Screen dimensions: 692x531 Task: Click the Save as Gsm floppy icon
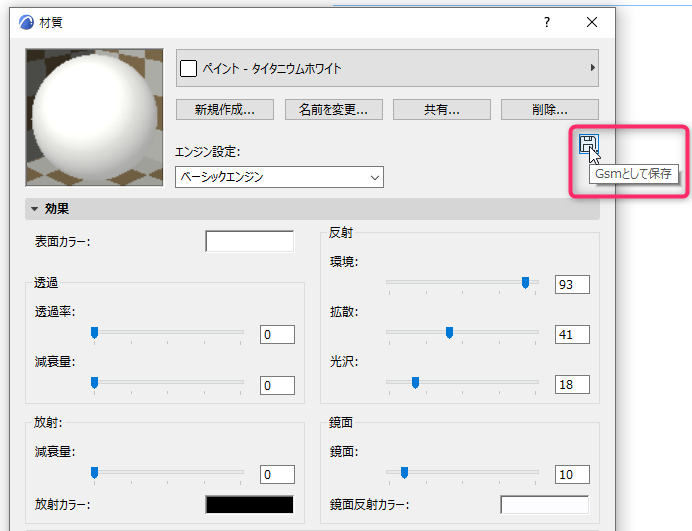tap(588, 144)
